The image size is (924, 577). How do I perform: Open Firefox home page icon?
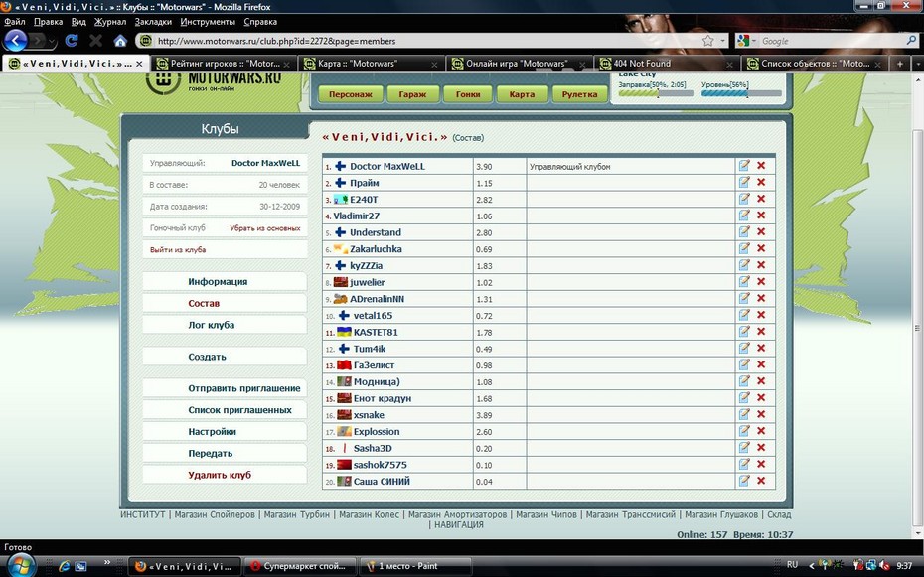tap(120, 41)
